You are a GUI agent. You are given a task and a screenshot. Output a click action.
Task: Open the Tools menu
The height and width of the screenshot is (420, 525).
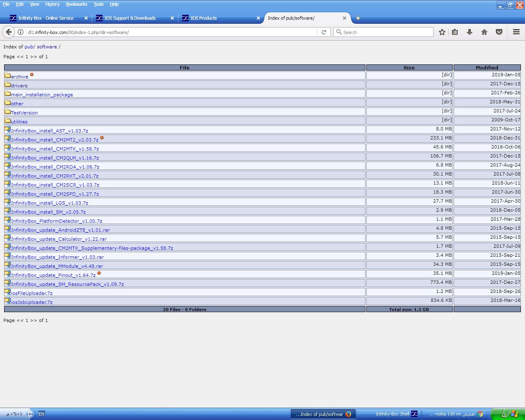pyautogui.click(x=98, y=4)
